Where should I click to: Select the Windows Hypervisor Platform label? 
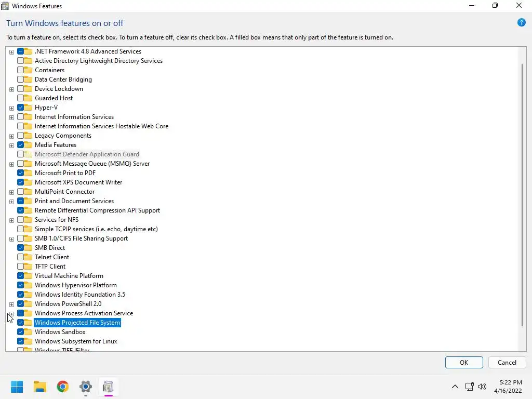point(76,285)
